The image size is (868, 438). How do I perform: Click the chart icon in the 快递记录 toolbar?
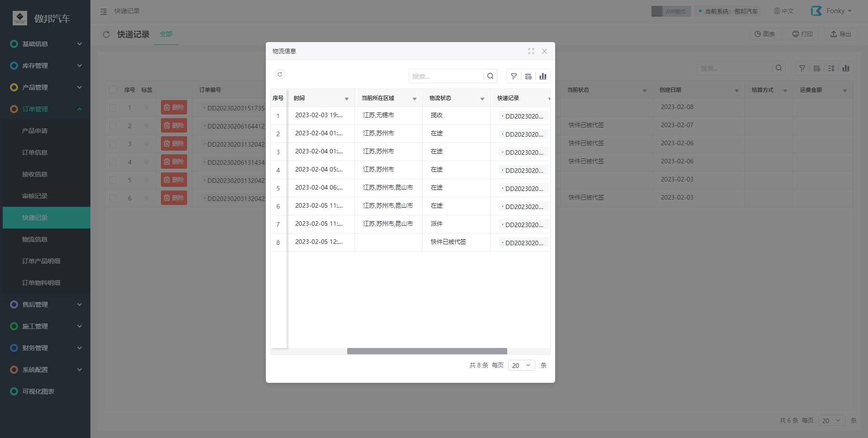click(x=846, y=68)
